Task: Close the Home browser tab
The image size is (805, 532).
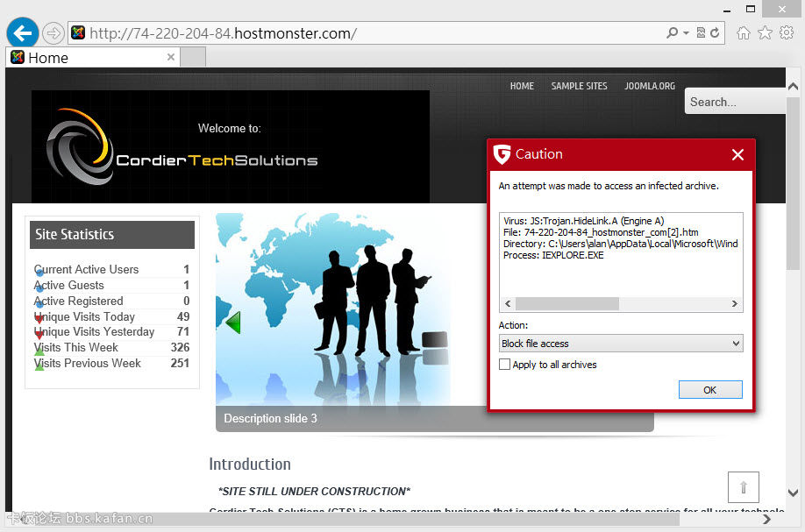Action: click(171, 57)
